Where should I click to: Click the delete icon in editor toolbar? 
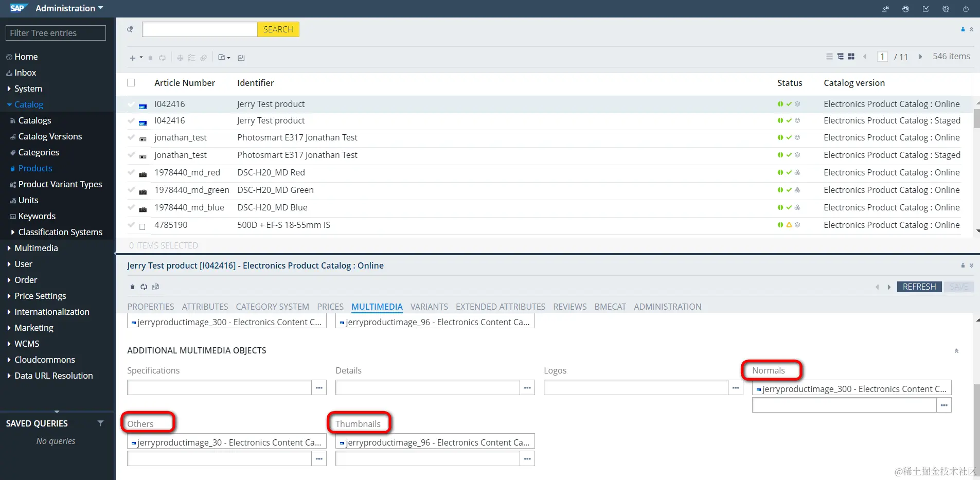(132, 287)
